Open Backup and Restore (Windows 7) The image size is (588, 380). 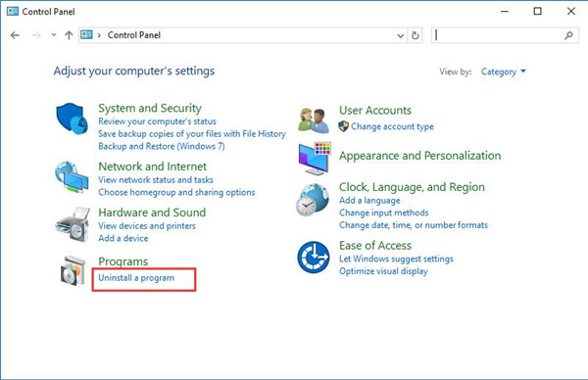162,146
